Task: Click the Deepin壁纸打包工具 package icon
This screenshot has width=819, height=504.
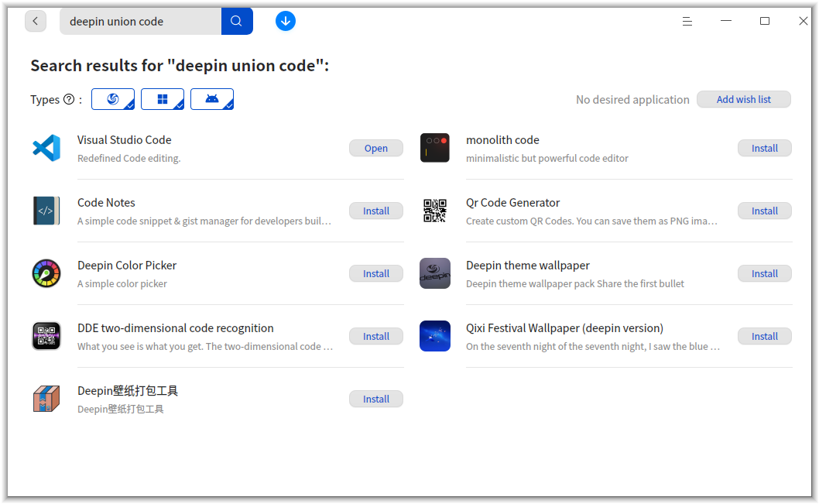Action: point(46,399)
